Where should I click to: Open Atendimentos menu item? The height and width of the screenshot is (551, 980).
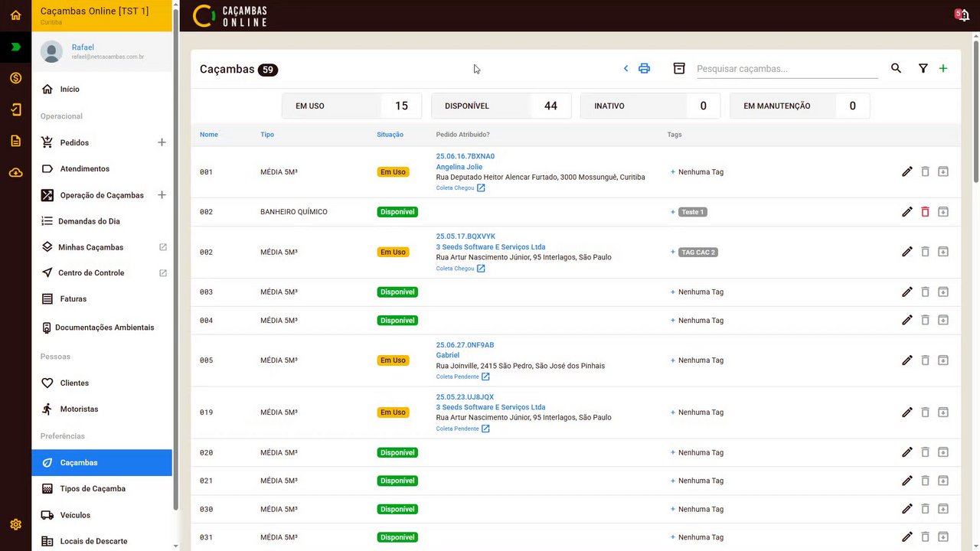click(102, 168)
